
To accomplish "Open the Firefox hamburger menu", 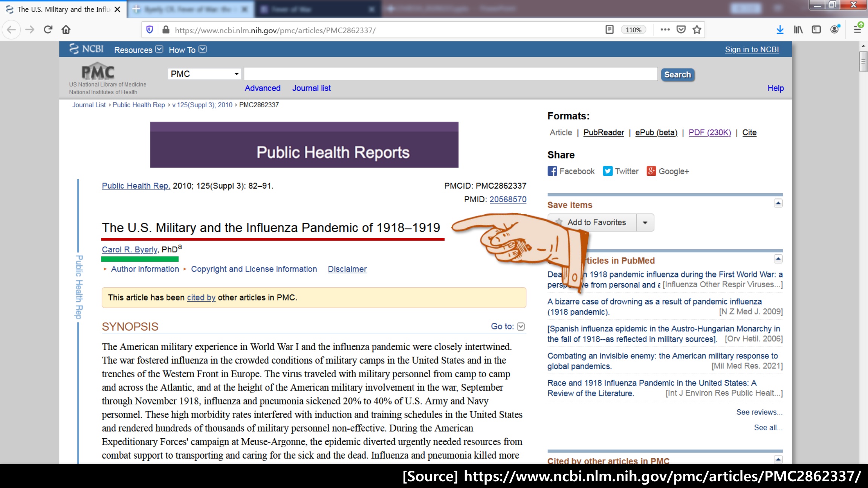I will tap(858, 29).
